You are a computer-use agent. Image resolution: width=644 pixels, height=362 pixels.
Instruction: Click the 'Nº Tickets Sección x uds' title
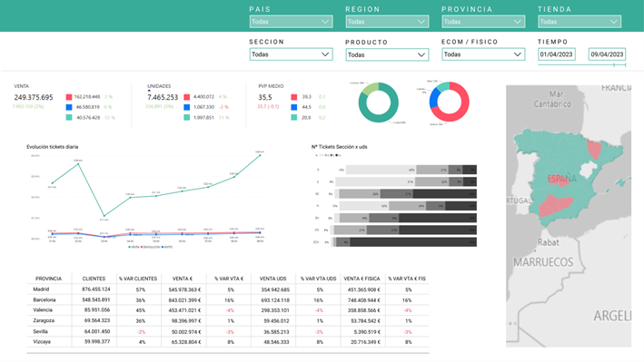(x=339, y=147)
